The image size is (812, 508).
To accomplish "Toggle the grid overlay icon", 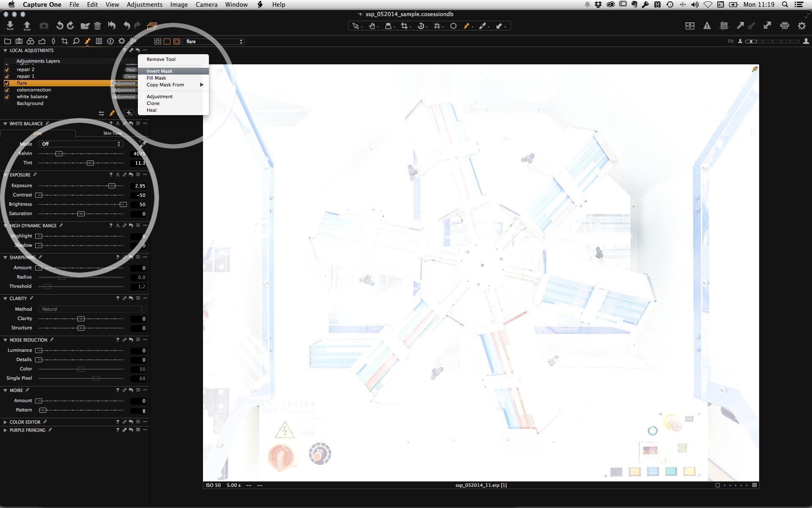I will pos(724,26).
